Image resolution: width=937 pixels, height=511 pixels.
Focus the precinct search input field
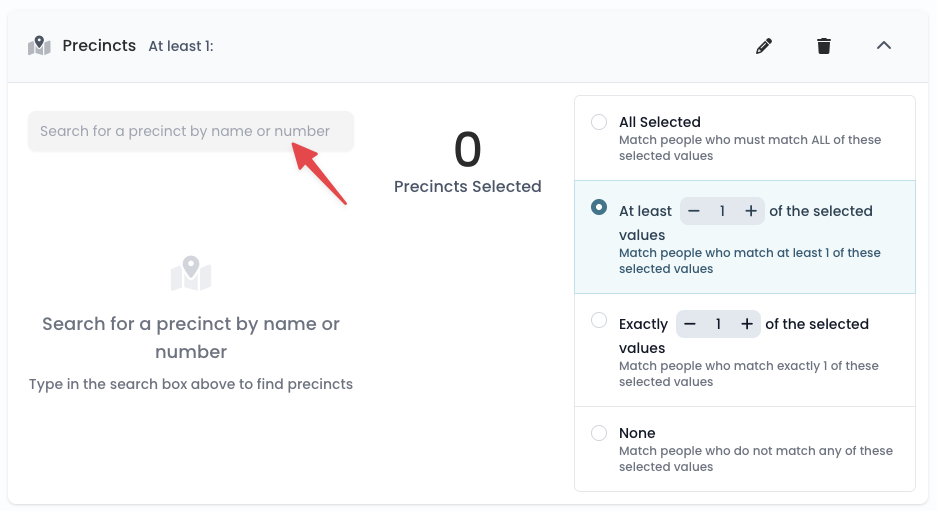click(x=191, y=131)
